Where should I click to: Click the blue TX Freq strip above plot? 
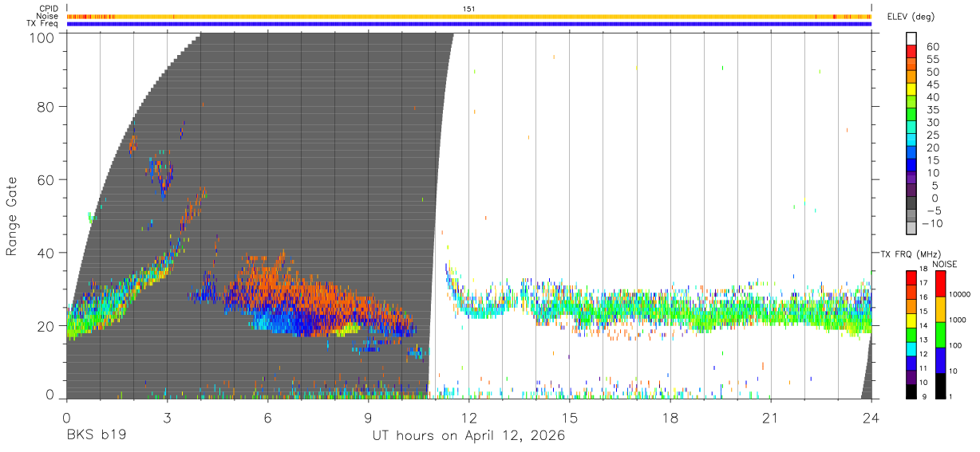(469, 24)
